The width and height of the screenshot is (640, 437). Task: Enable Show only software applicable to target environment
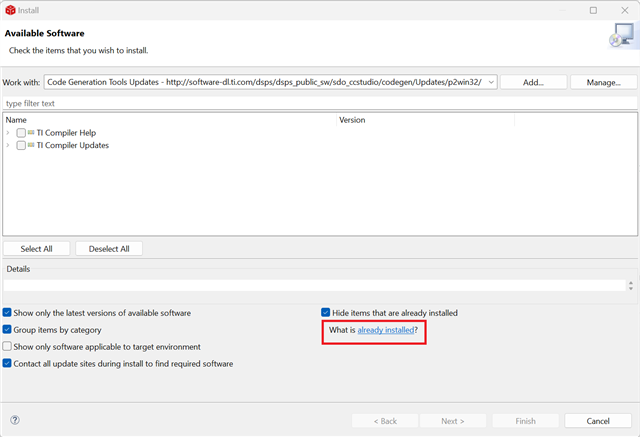7,346
